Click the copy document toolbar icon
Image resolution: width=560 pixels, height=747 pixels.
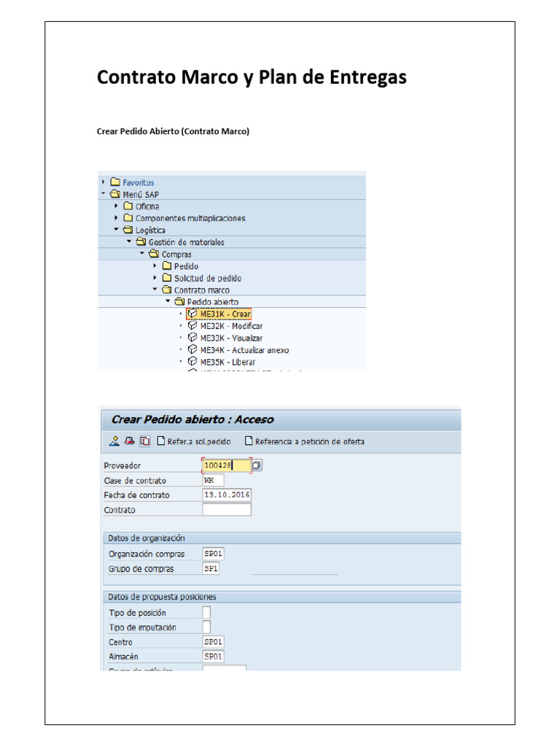[145, 441]
